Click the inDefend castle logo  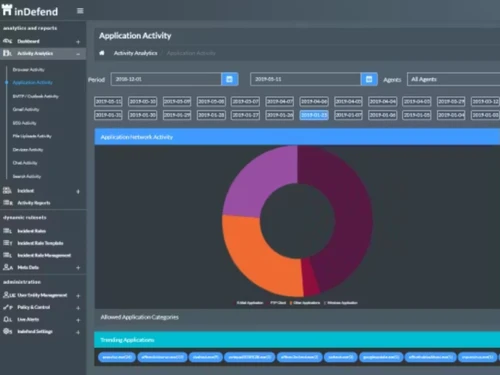click(7, 10)
